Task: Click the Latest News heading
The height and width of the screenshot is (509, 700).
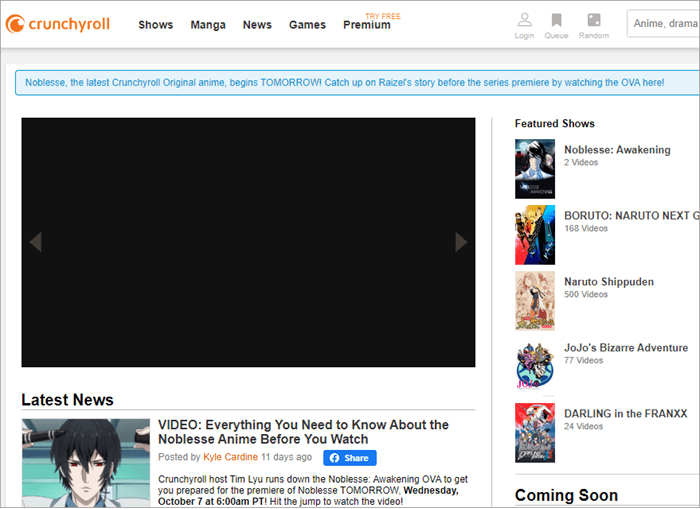Action: 67,400
